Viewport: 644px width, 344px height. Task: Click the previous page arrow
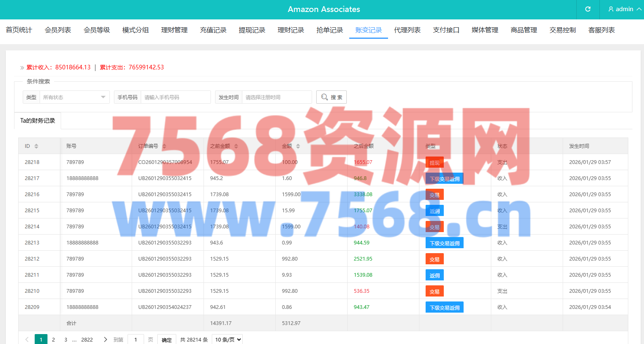(27, 339)
